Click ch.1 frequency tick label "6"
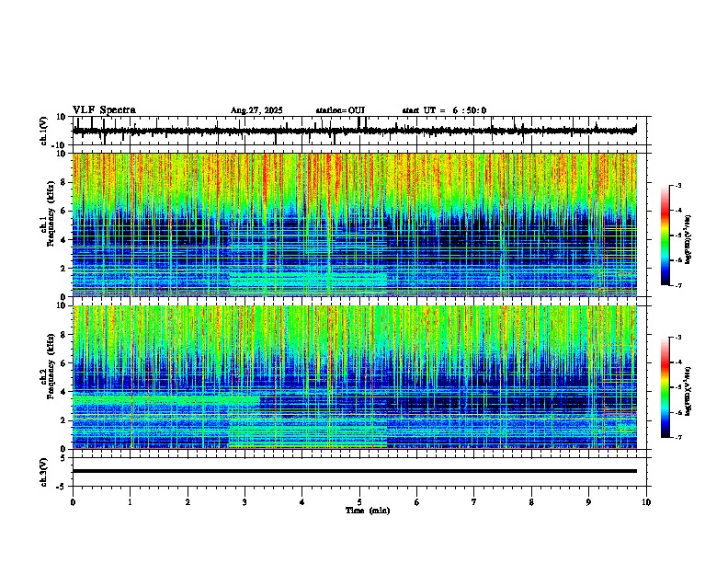 64,211
